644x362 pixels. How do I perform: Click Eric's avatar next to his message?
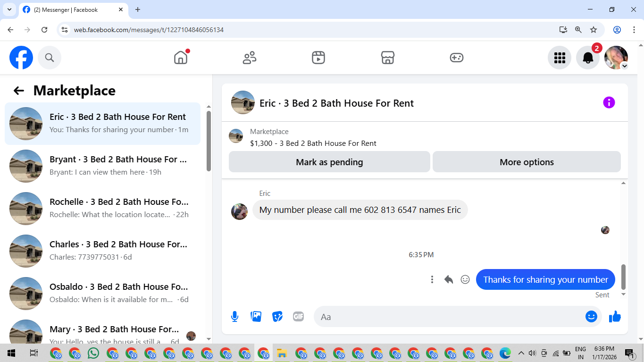[239, 211]
